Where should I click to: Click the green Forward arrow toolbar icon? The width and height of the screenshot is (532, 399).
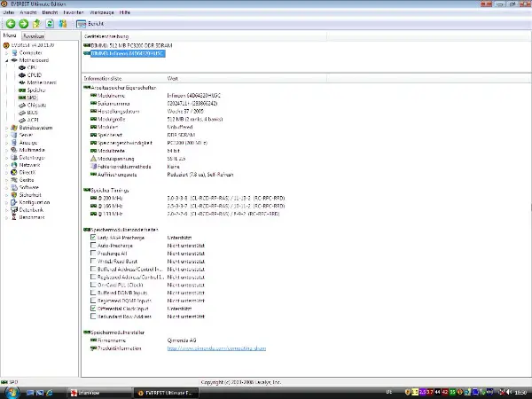(22, 24)
